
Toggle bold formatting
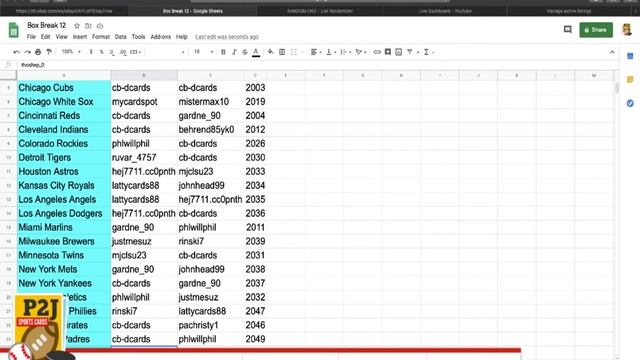[223, 52]
